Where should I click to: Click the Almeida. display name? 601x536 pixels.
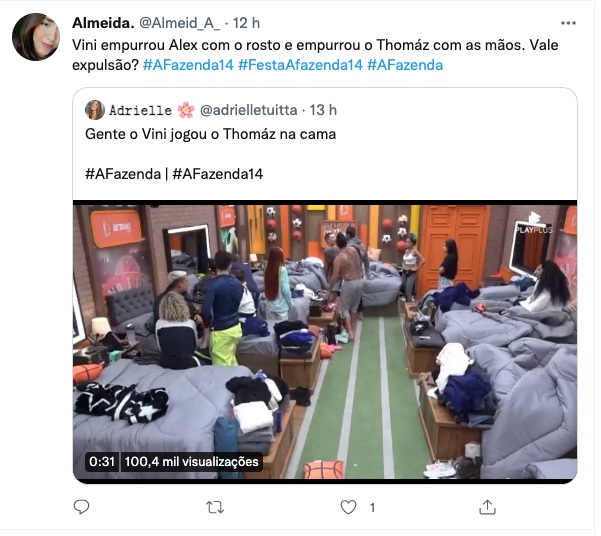point(104,23)
